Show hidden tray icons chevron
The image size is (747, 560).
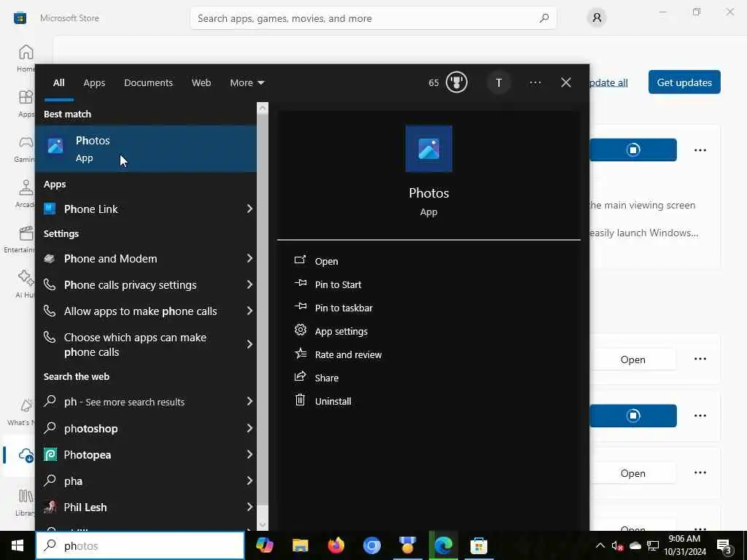(x=600, y=545)
